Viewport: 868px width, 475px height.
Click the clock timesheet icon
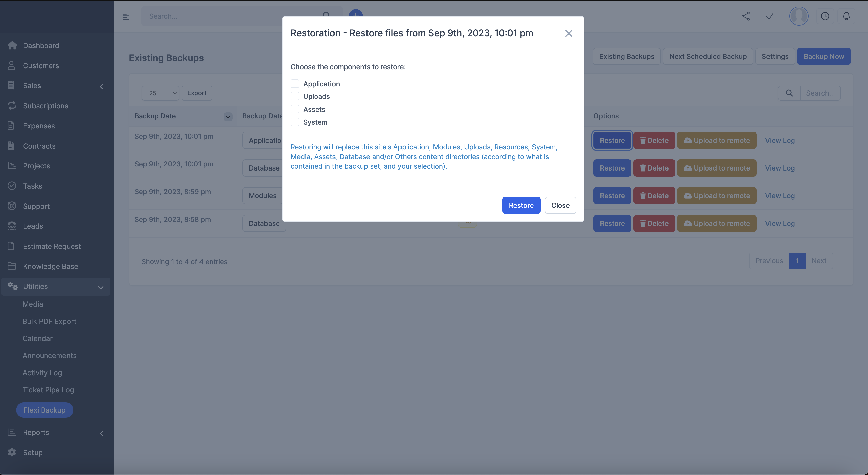point(825,16)
